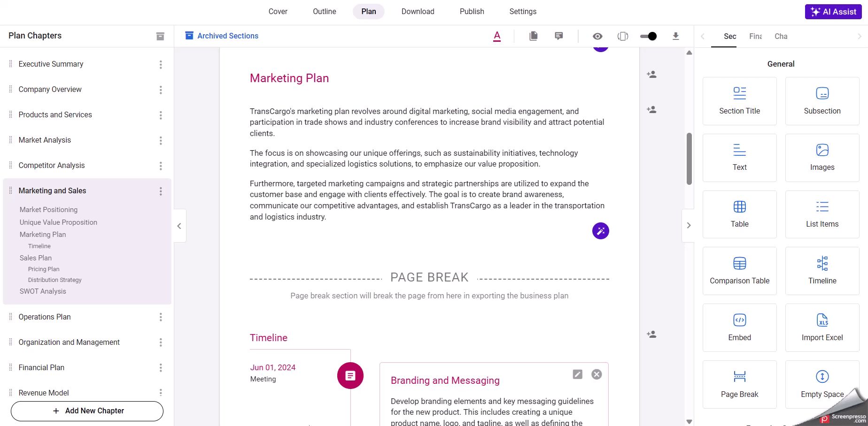Viewport: 868px width, 426px height.
Task: Open options menu for Market Analysis chapter
Action: pyautogui.click(x=161, y=140)
